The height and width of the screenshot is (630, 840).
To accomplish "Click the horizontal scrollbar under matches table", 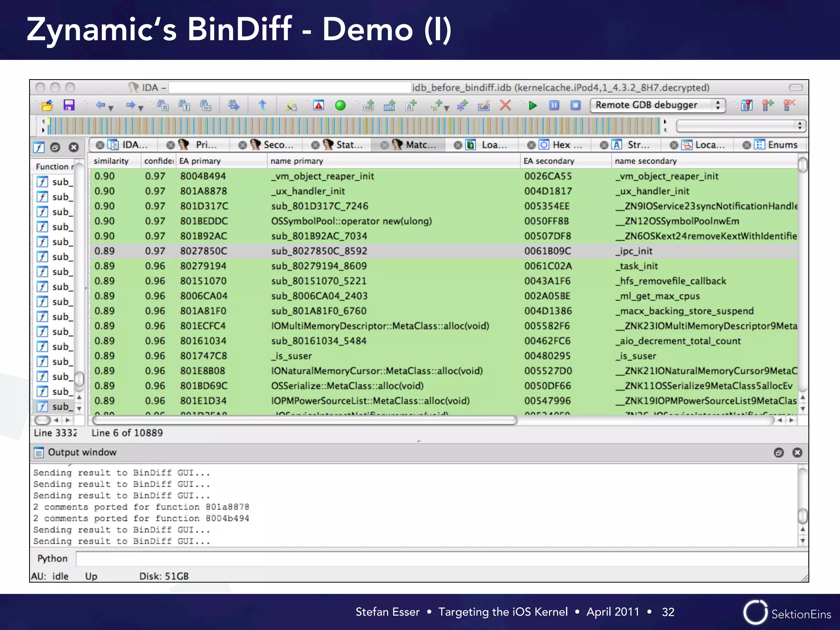I will coord(304,420).
